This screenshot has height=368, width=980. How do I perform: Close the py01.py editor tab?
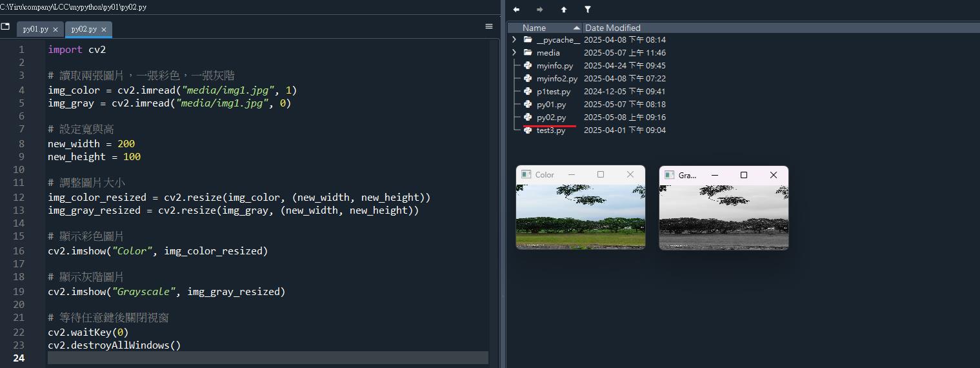[x=55, y=30]
